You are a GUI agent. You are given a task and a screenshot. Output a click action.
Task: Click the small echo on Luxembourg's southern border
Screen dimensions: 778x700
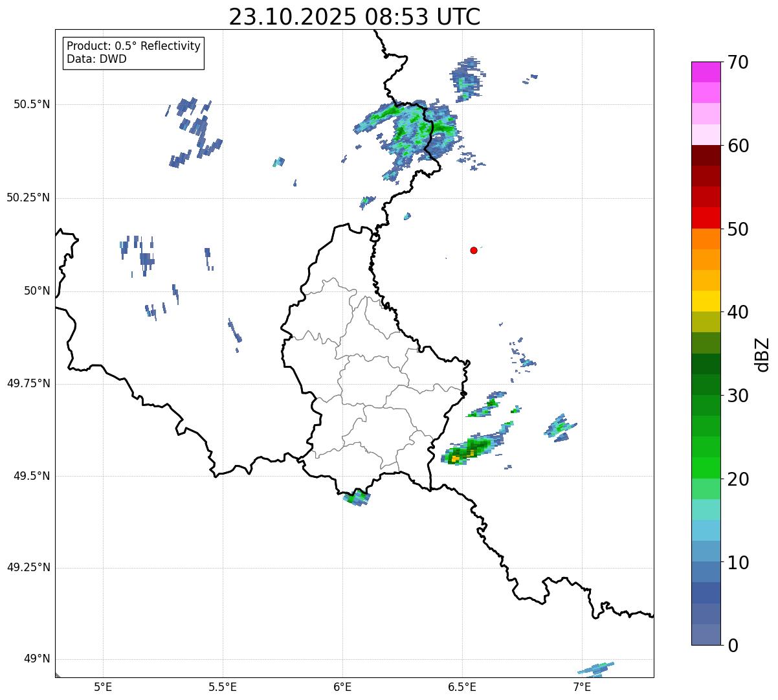click(x=357, y=497)
